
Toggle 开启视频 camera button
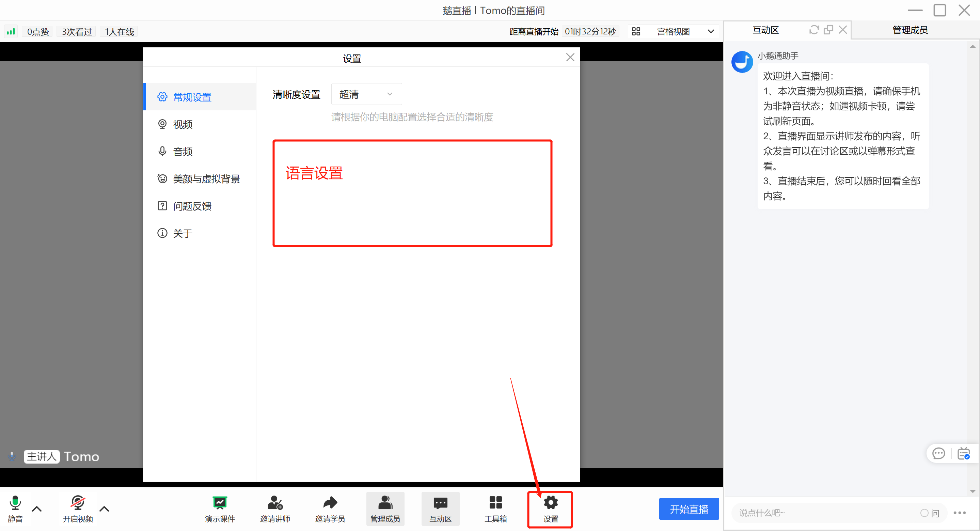[x=78, y=509]
